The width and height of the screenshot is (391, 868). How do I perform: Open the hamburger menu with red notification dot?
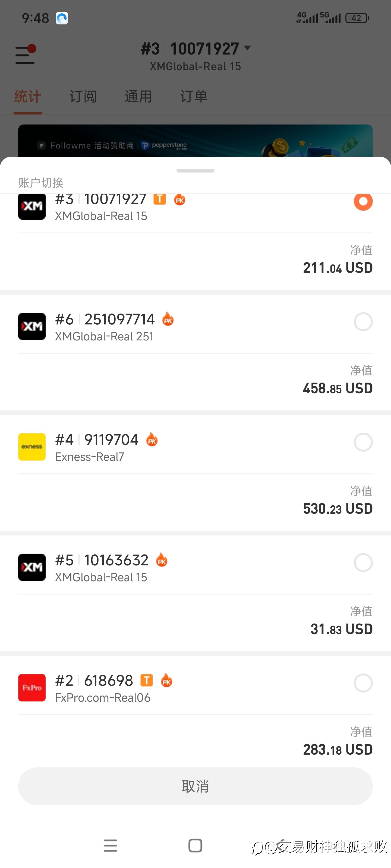25,55
